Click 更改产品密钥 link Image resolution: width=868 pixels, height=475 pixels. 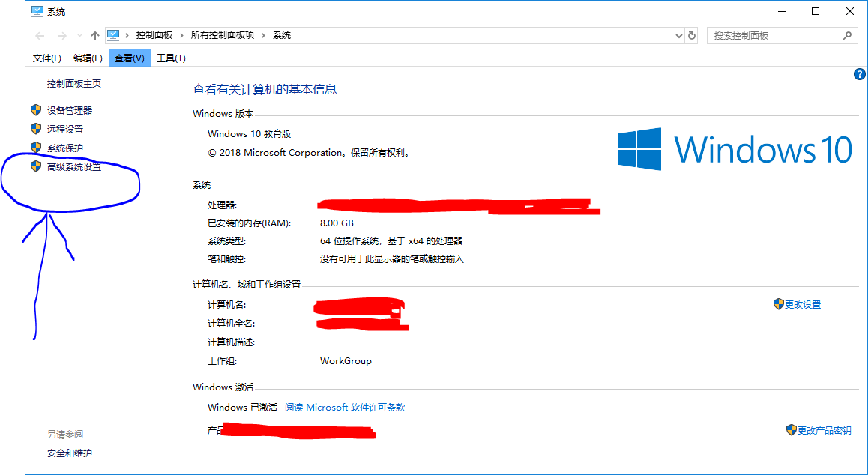click(825, 430)
